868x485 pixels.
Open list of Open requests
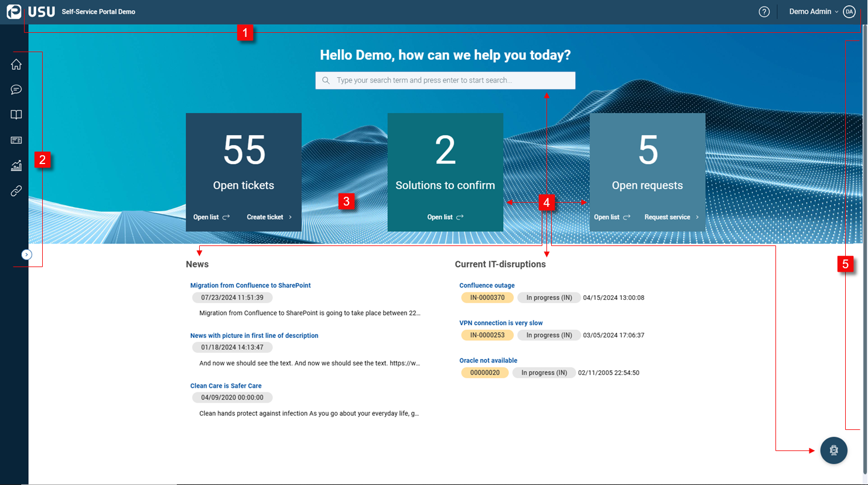[x=612, y=217]
